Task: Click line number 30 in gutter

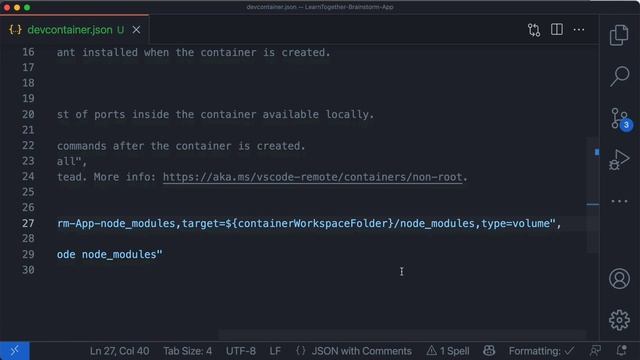Action: [28, 270]
